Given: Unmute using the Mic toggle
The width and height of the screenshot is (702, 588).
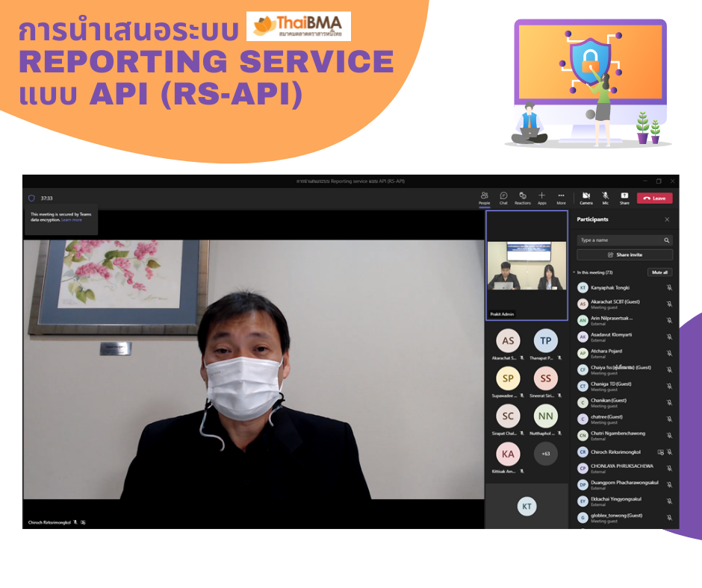Looking at the screenshot, I should click(606, 198).
